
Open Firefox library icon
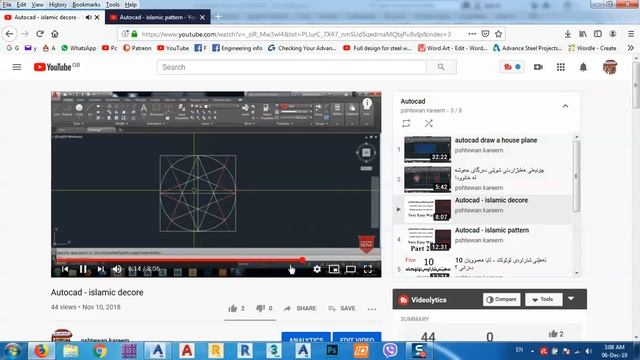583,34
